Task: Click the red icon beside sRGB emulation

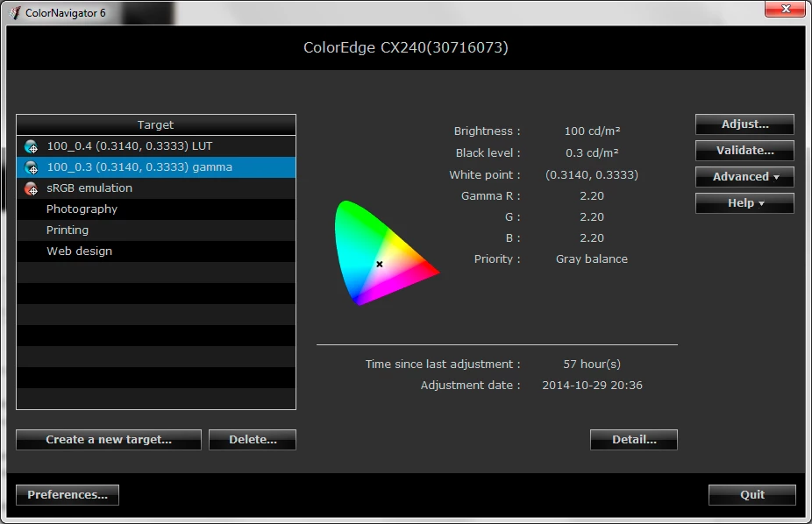Action: pyautogui.click(x=31, y=188)
